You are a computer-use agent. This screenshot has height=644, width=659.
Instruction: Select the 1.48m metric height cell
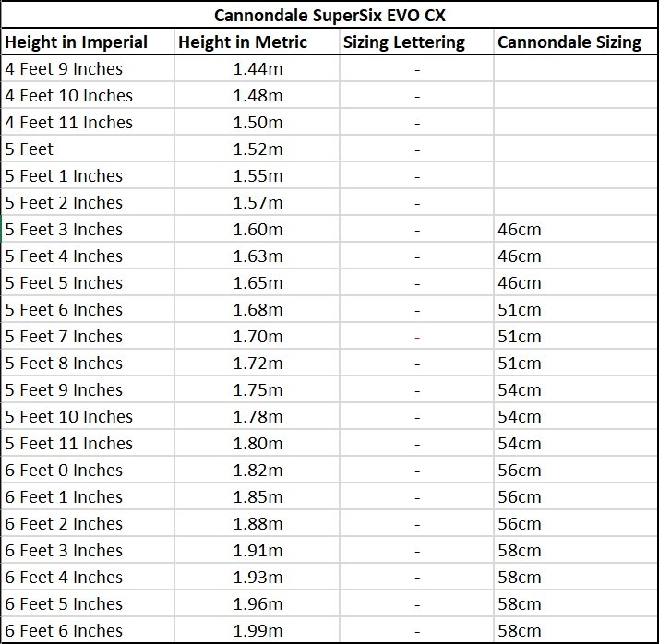coord(257,95)
